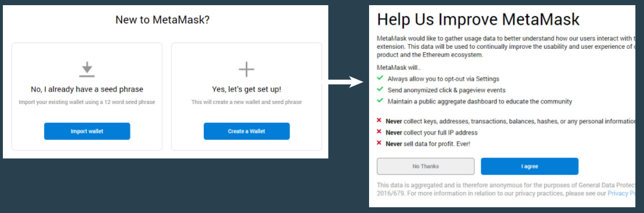
Task: Select the 'Yes, let's get set up!' card
Action: pos(246,96)
